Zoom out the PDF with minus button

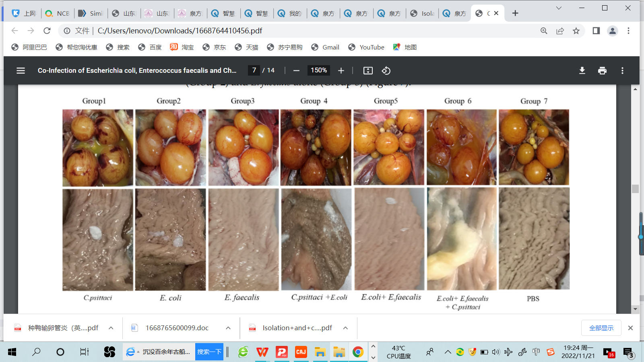(296, 70)
